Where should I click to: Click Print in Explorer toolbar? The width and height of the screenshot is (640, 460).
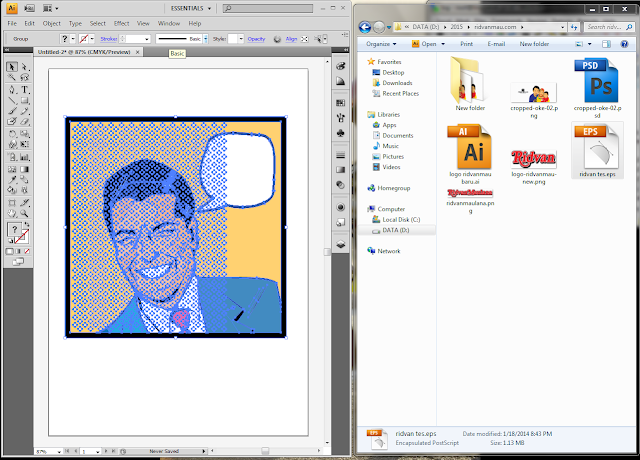[x=466, y=44]
